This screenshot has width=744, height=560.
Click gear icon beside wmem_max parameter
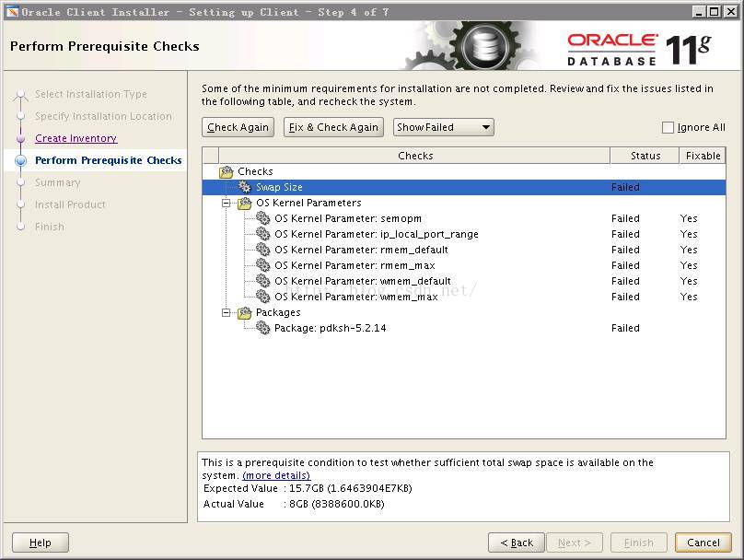click(262, 297)
